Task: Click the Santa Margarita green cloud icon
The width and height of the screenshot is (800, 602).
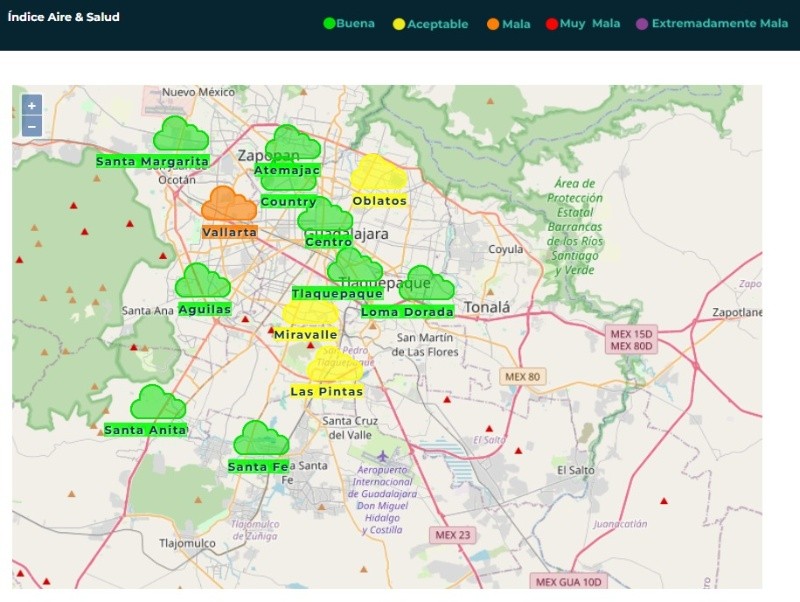Action: [181, 133]
